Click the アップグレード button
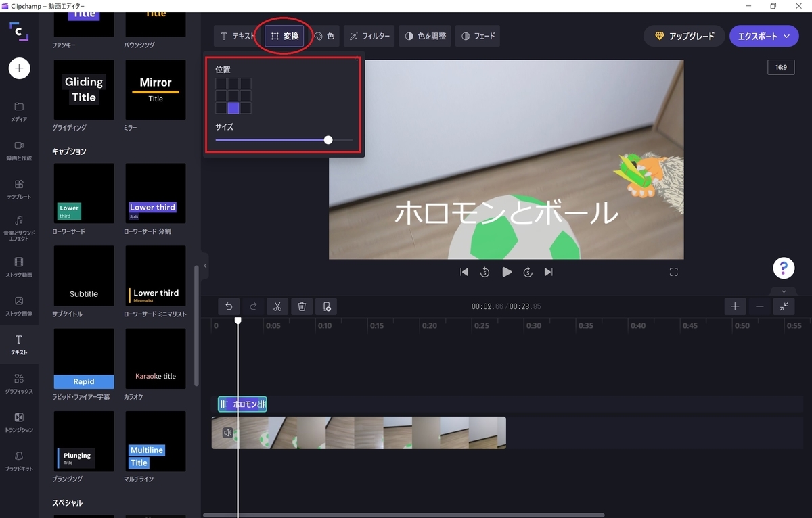 [684, 36]
